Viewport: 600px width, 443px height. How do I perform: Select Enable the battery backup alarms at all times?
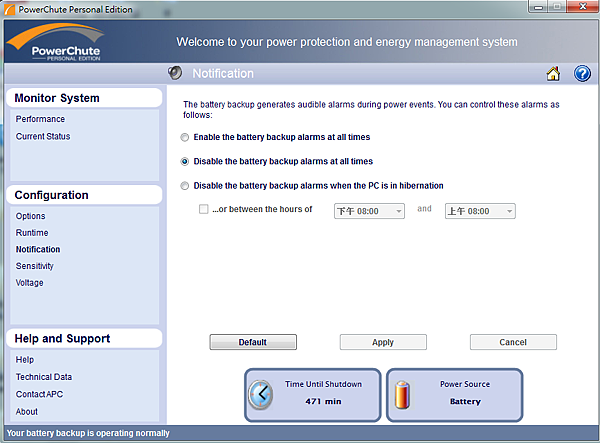[185, 137]
